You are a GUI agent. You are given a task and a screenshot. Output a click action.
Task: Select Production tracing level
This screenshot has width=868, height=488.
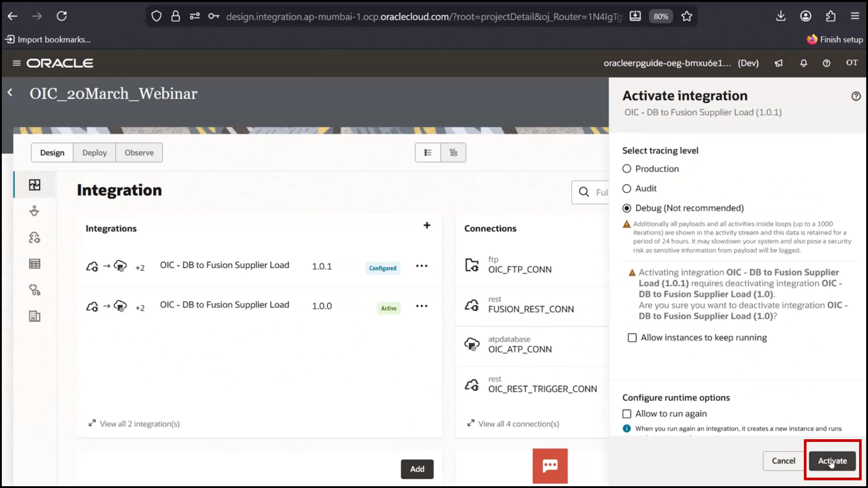tap(627, 169)
